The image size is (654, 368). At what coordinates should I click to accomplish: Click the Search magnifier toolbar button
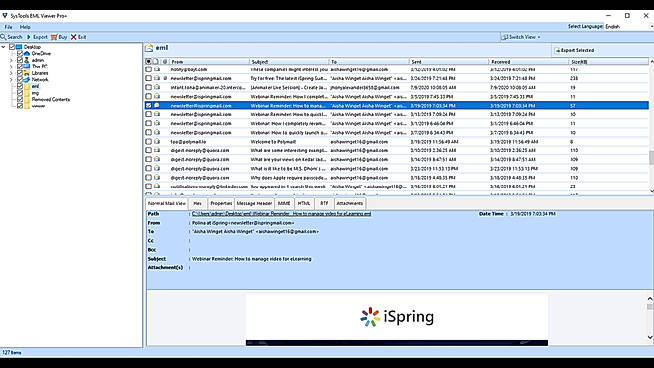pos(11,37)
